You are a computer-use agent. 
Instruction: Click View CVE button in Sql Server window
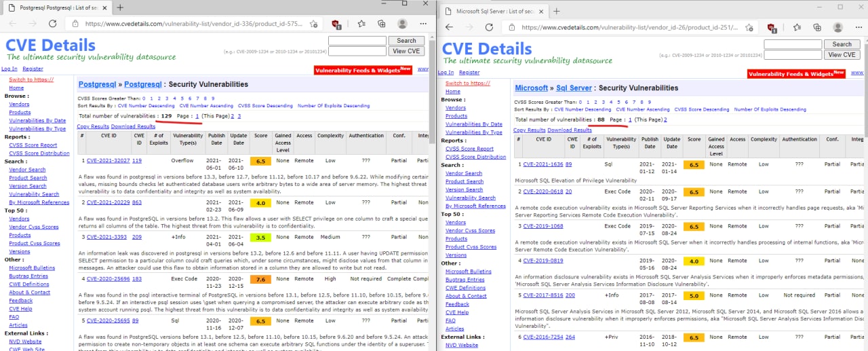[x=842, y=54]
